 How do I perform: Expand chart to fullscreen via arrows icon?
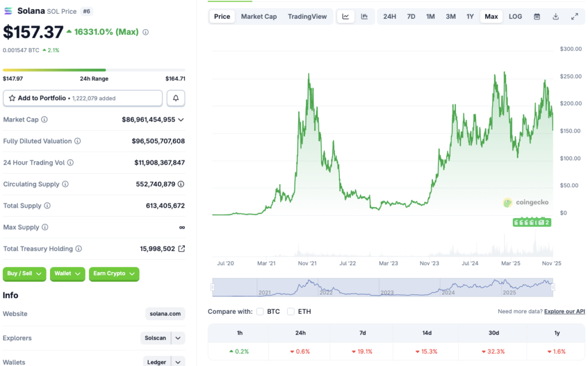pos(575,17)
